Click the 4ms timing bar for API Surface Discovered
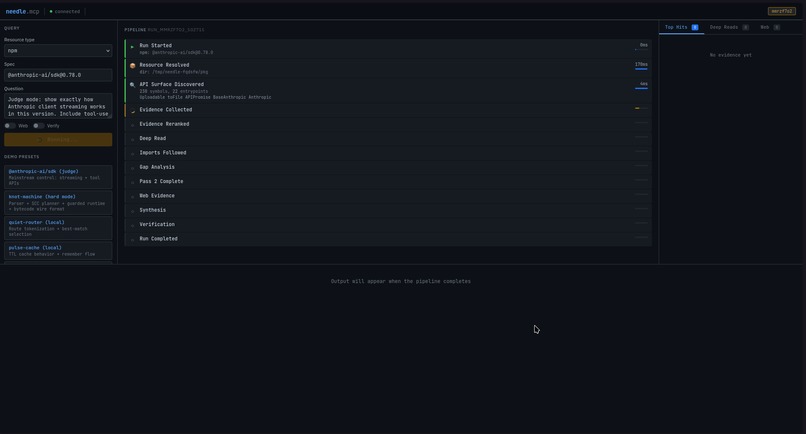This screenshot has width=806, height=434. 641,88
